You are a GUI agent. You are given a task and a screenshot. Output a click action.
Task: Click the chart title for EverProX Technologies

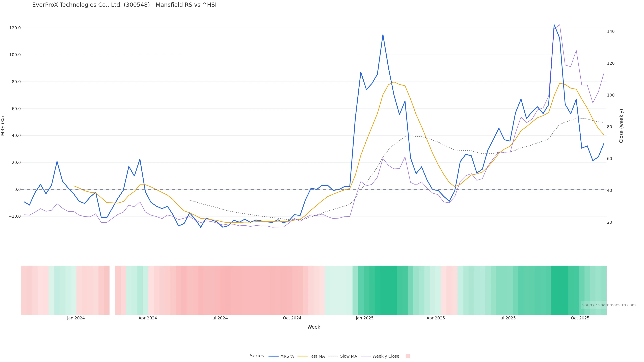point(124,5)
